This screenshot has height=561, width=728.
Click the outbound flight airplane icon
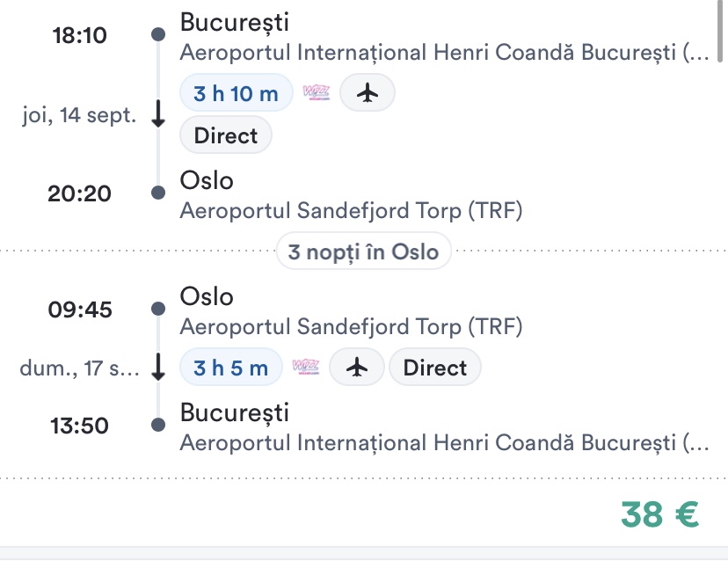point(368,92)
